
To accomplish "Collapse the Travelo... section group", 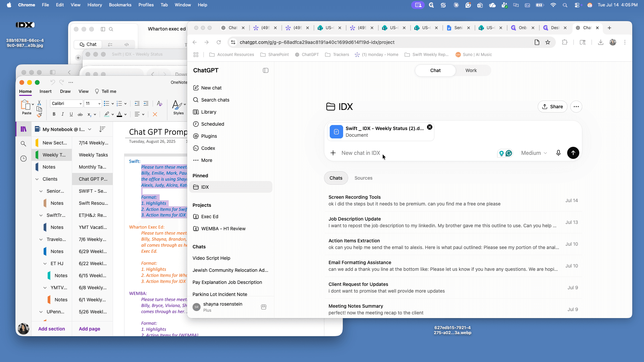I will tap(41, 239).
